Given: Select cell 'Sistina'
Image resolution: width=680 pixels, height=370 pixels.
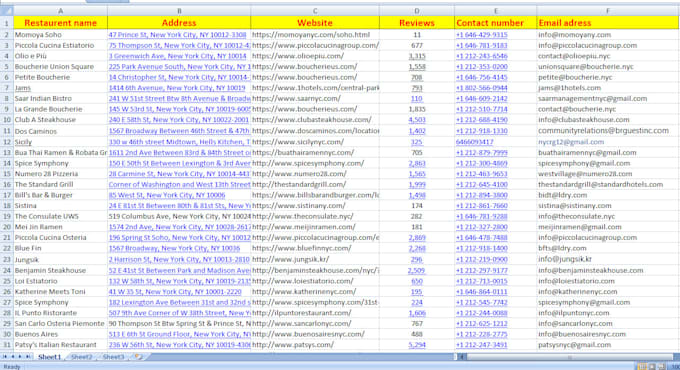Looking at the screenshot, I should (x=60, y=206).
